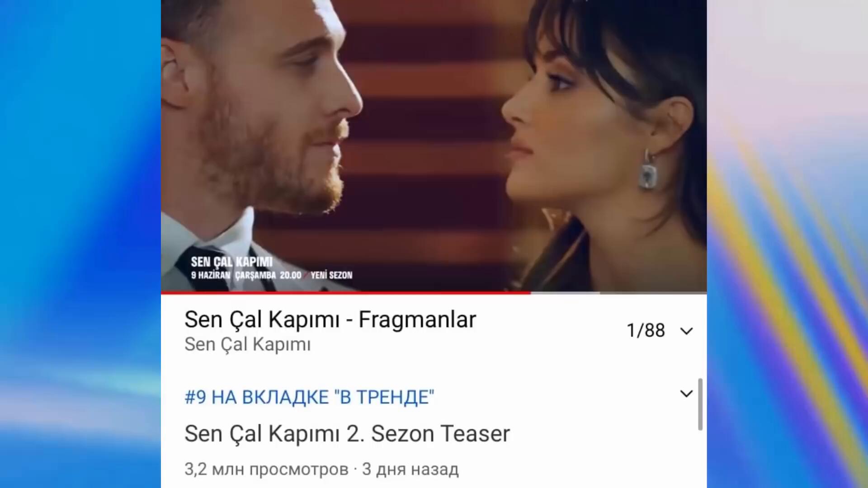The height and width of the screenshot is (488, 868).
Task: Tap the video player frame
Action: [x=434, y=145]
